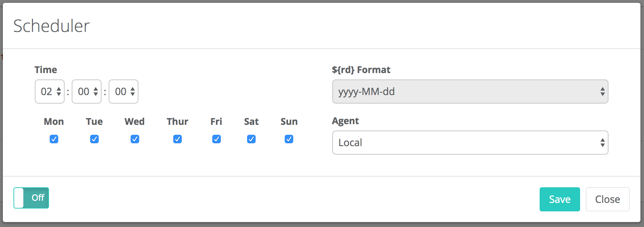Uncheck the Tue checkbox
Screen dimensions: 644x227
pos(94,139)
